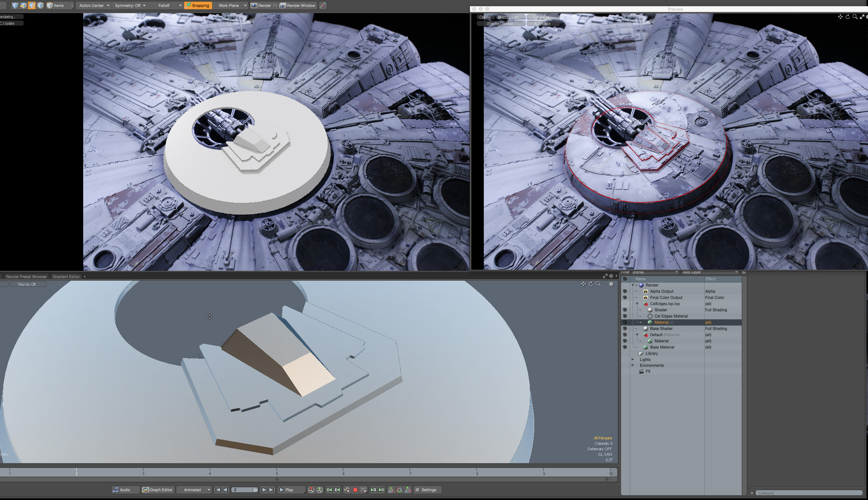Image resolution: width=868 pixels, height=500 pixels.
Task: Open the Add Layer dropdown
Action: (x=710, y=272)
